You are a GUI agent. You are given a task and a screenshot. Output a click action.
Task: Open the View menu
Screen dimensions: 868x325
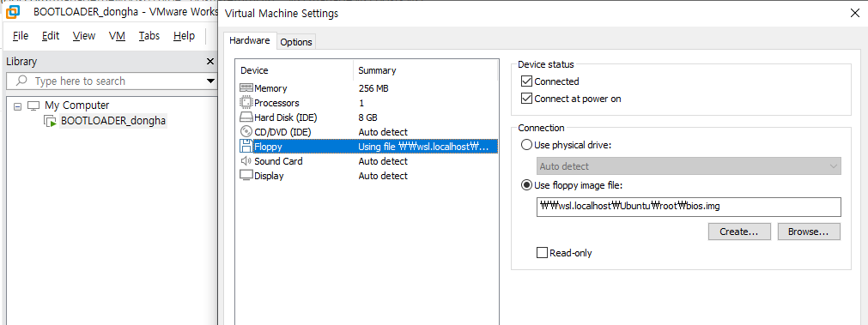[84, 36]
